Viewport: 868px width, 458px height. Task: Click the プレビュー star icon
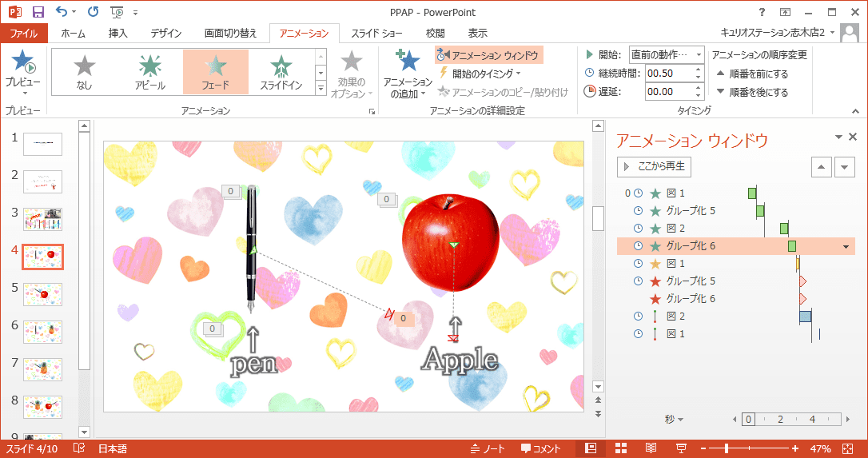(x=22, y=61)
